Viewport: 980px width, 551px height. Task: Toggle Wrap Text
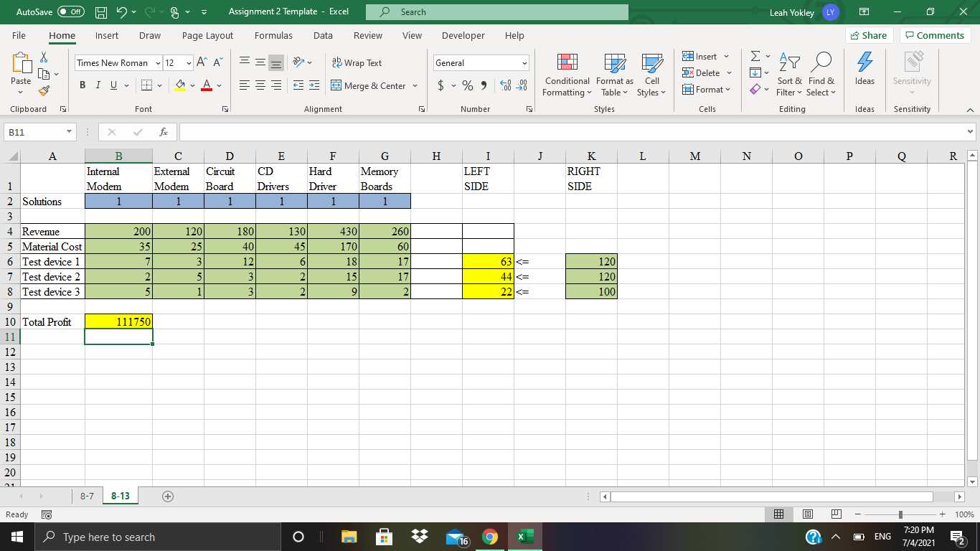pos(357,63)
